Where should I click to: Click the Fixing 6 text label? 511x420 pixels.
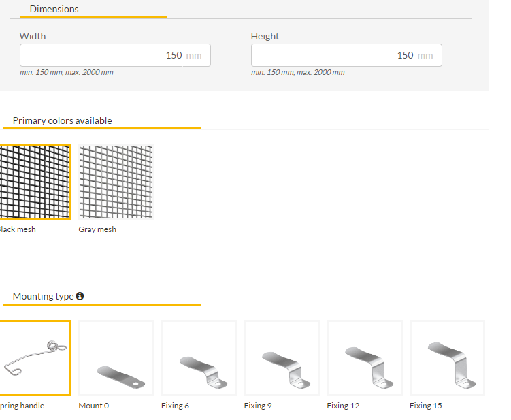(x=175, y=406)
